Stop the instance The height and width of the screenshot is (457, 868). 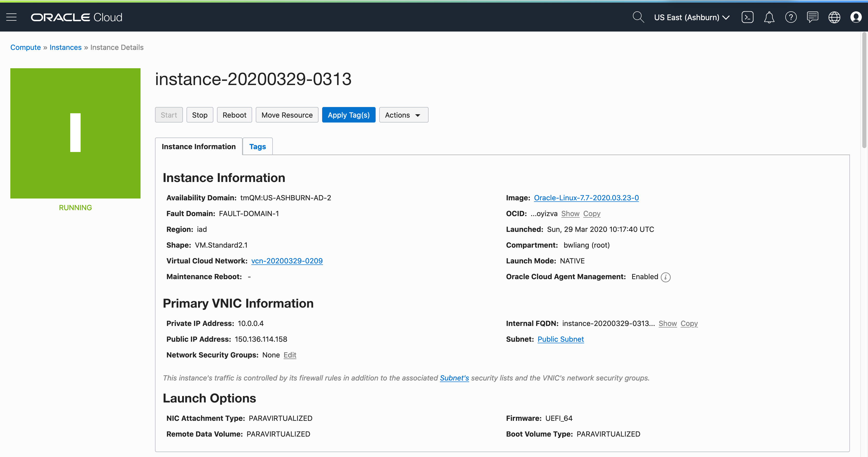click(x=200, y=115)
